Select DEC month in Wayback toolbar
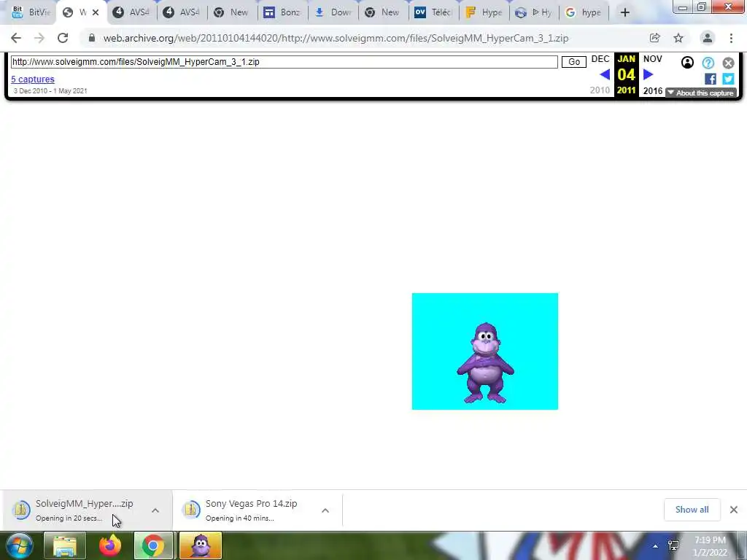 tap(600, 59)
